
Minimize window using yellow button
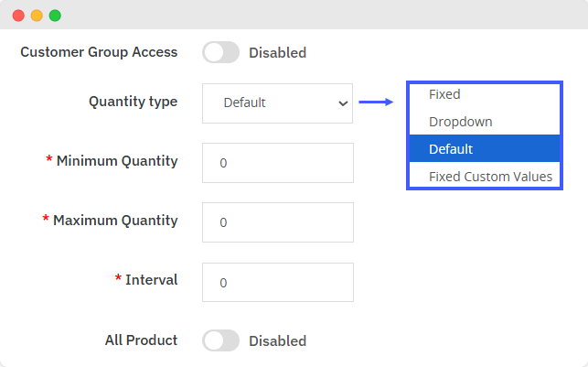point(37,16)
